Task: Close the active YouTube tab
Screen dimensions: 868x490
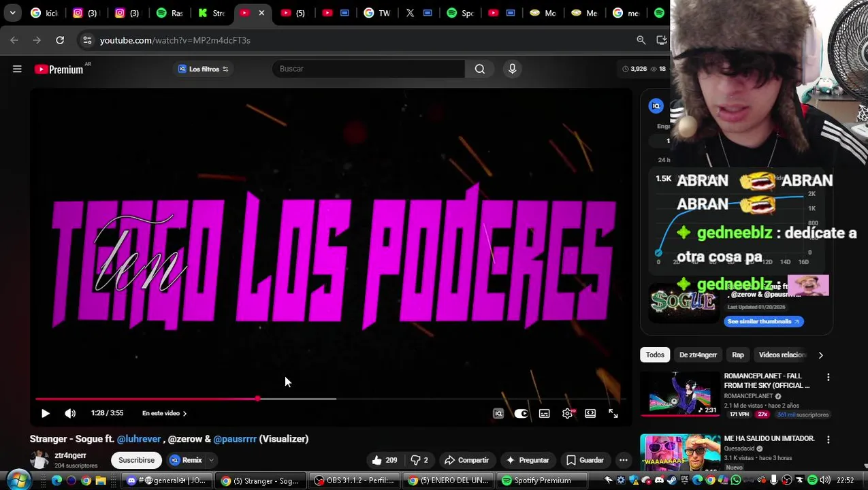Action: coord(261,13)
